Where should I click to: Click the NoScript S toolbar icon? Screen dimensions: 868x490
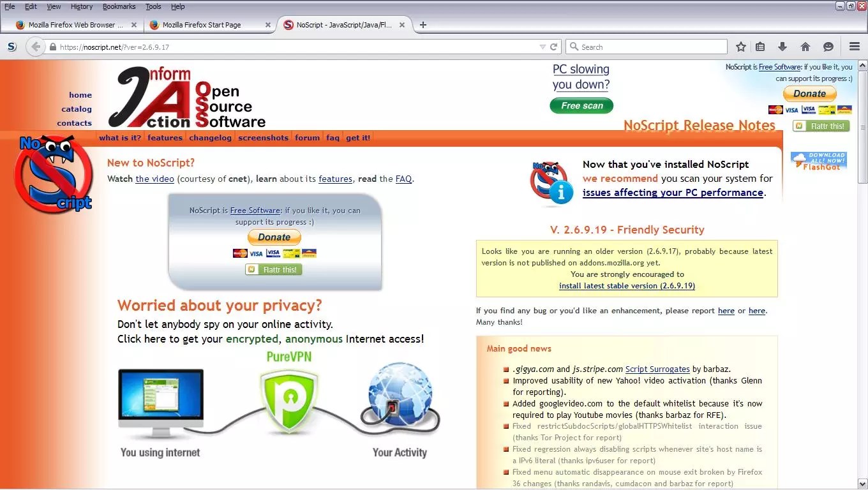(x=12, y=47)
